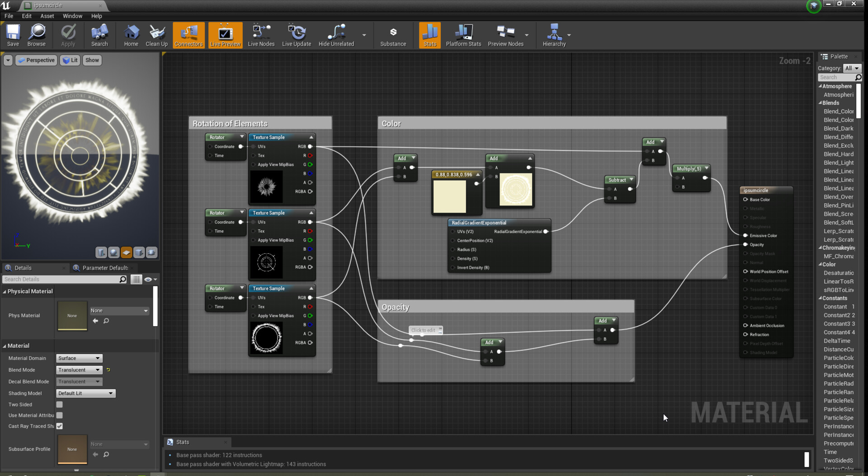Viewport: 868px width, 476px height.
Task: Click the cream color constant swatch
Action: click(449, 196)
